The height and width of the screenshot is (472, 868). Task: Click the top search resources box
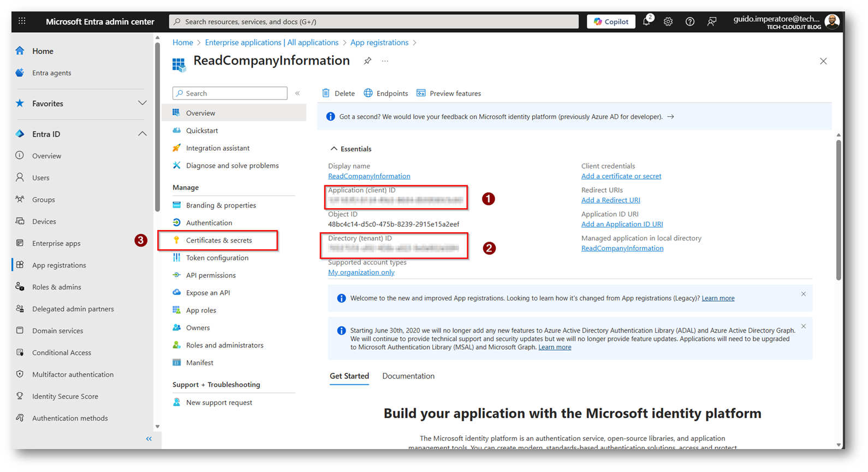(x=374, y=22)
